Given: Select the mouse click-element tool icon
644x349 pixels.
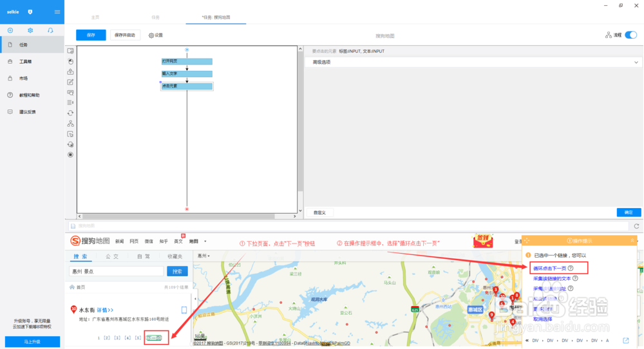Looking at the screenshot, I should [x=71, y=61].
